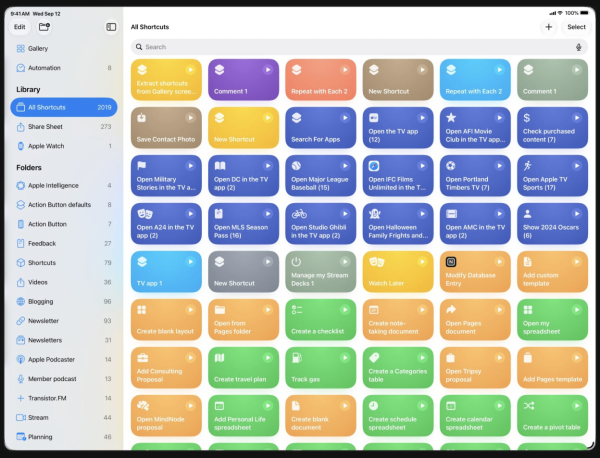Open the blue Repeat with Each 2 shortcut
Image resolution: width=600 pixels, height=458 pixels.
(475, 80)
